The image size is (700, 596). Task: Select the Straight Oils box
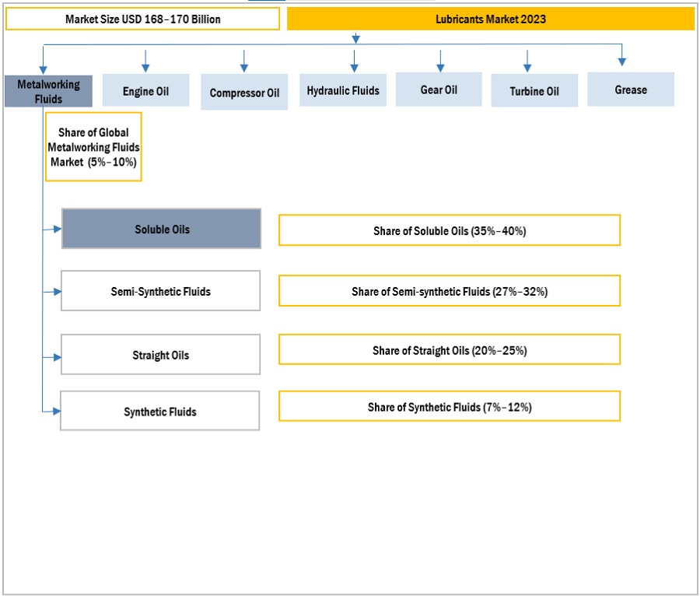pos(160,355)
